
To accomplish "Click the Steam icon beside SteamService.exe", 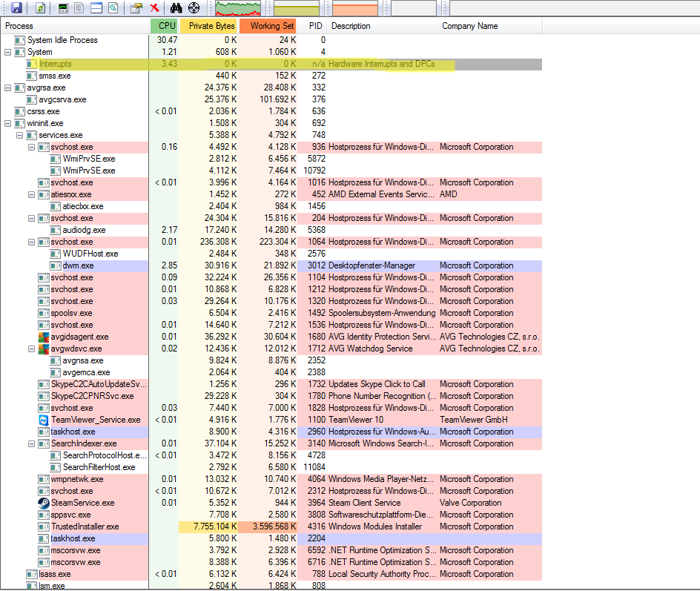I will coord(44,503).
